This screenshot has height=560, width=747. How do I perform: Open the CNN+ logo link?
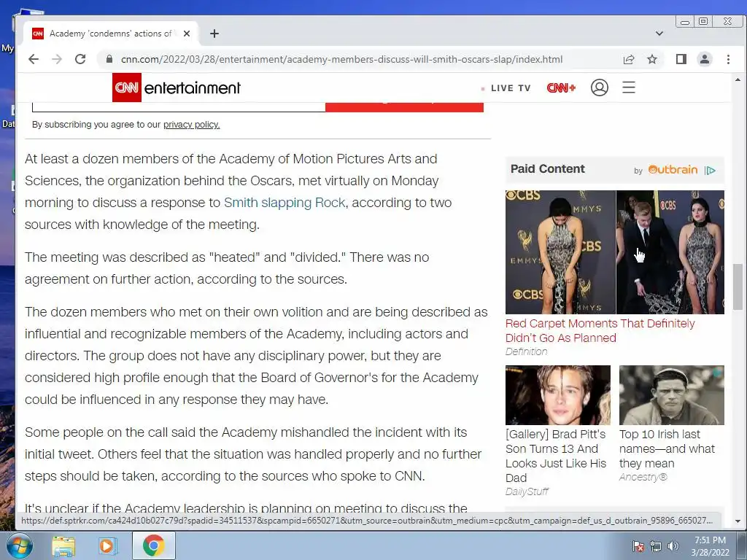click(x=561, y=87)
